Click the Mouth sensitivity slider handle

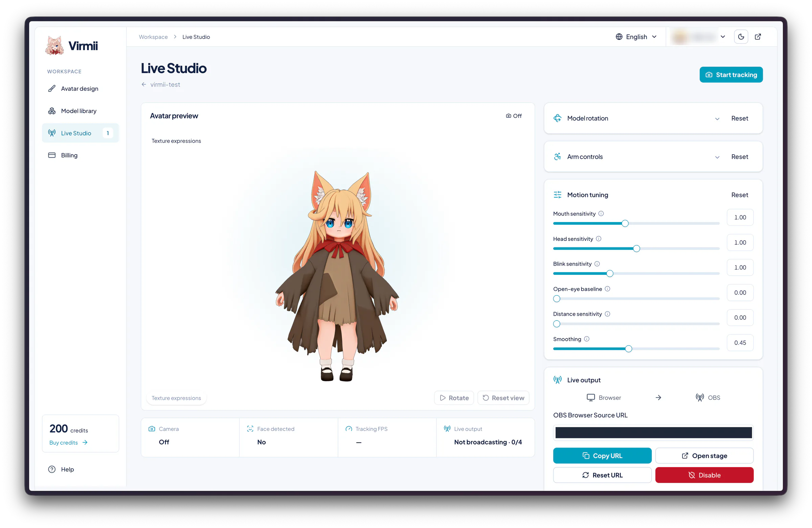coord(625,224)
